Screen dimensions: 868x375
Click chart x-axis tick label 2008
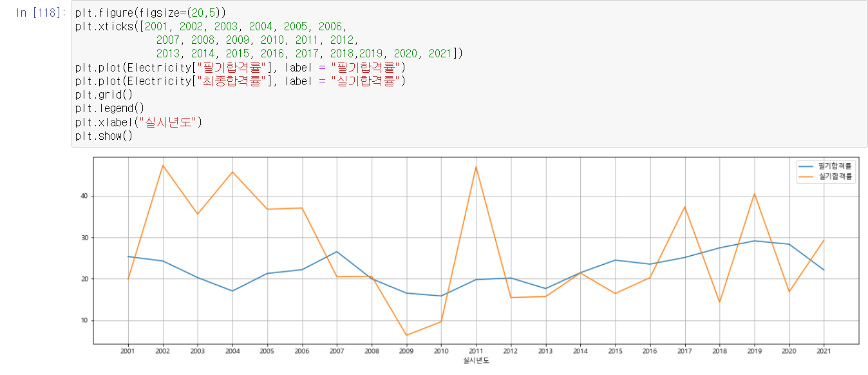pos(372,351)
